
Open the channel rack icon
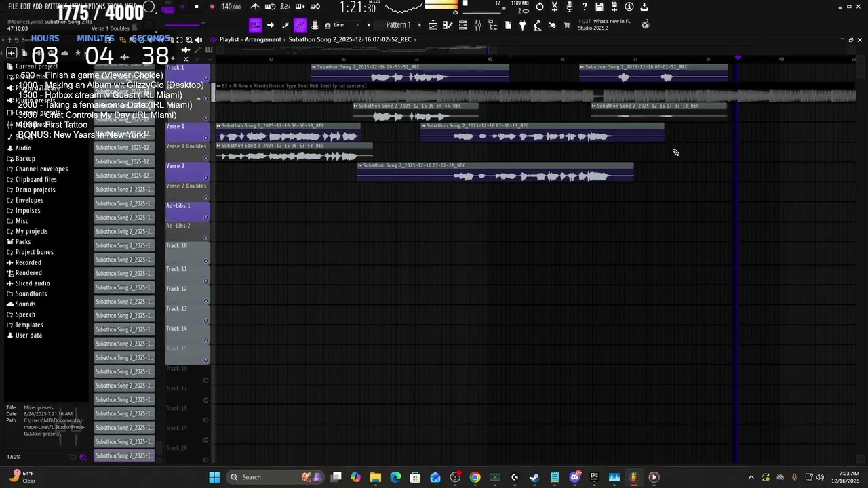point(462,25)
